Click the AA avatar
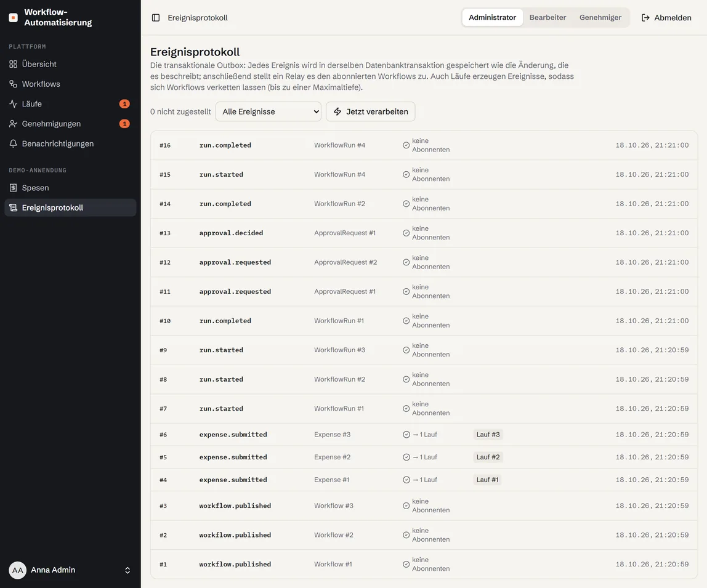The image size is (707, 588). [x=18, y=570]
